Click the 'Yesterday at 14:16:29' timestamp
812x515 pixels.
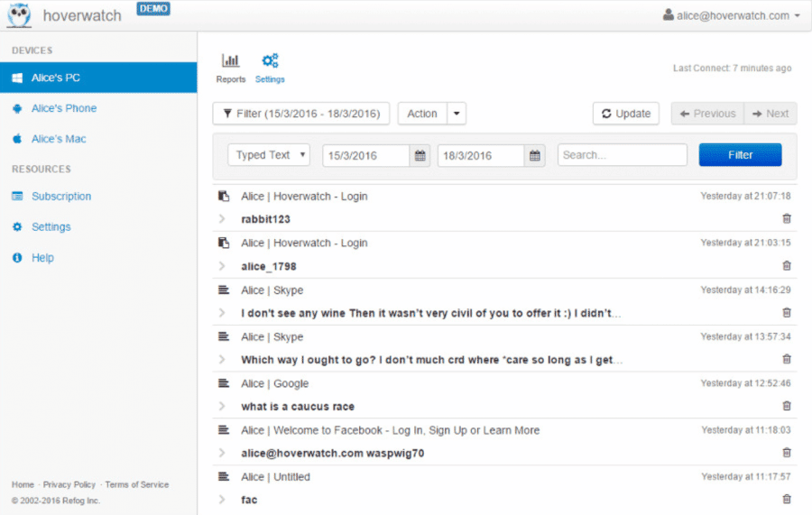(x=746, y=290)
